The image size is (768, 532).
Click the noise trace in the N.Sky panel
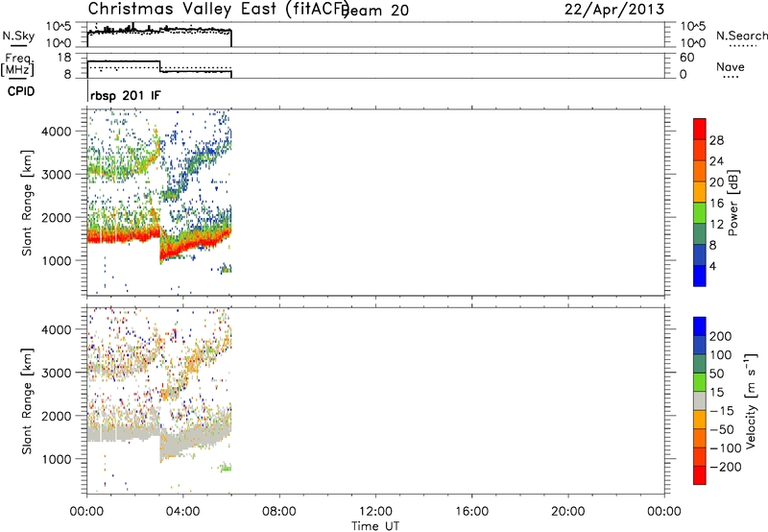(x=159, y=31)
